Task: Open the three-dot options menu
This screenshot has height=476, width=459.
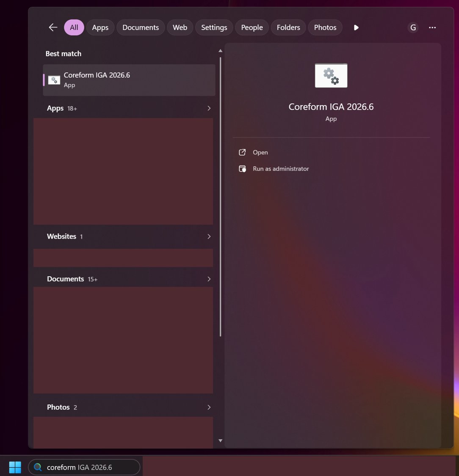Action: (432, 28)
